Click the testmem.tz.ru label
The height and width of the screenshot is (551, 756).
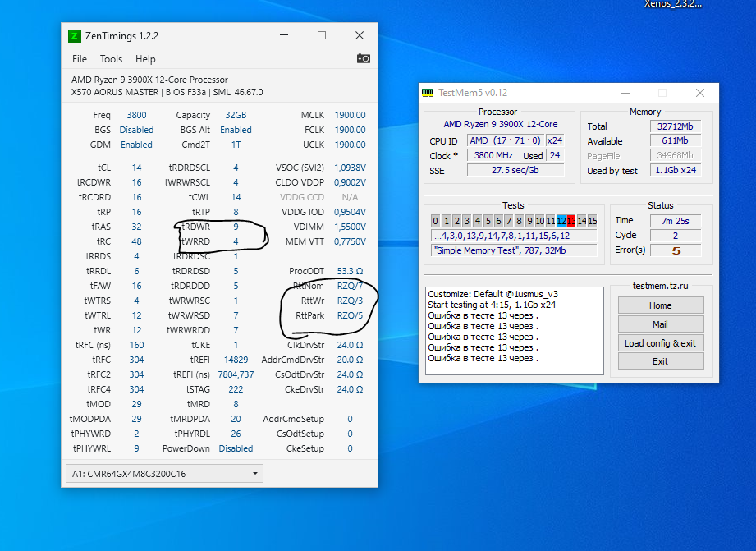[x=660, y=286]
